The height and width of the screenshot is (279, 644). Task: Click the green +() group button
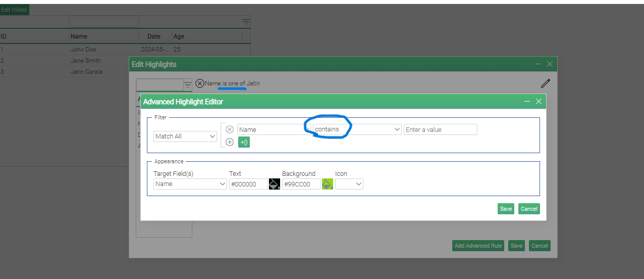point(244,142)
